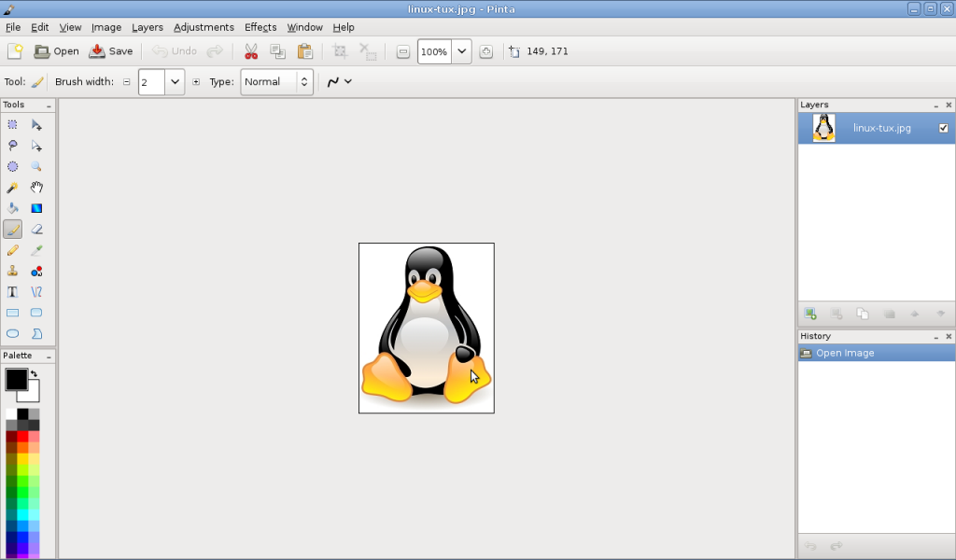Open the Adjustments menu

click(204, 27)
